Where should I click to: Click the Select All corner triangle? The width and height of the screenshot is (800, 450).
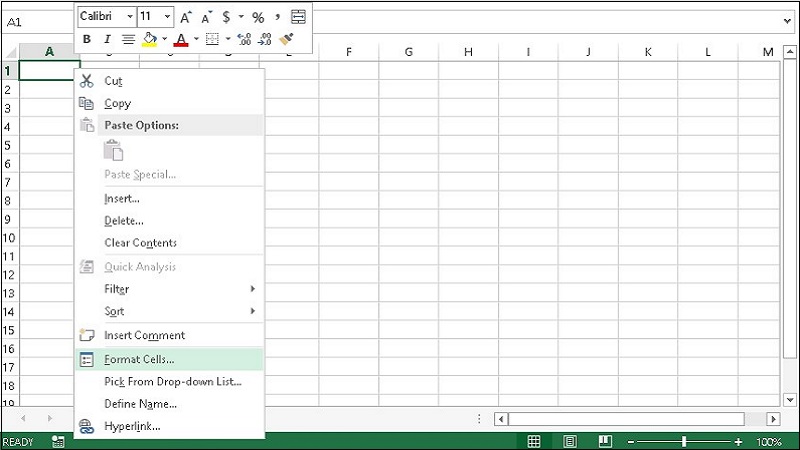click(10, 52)
